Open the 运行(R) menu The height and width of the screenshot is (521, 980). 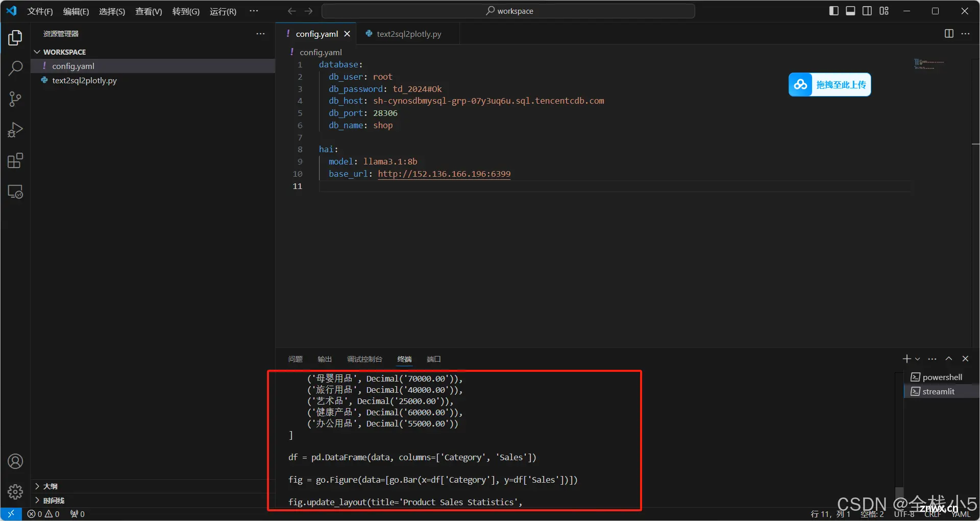[223, 11]
